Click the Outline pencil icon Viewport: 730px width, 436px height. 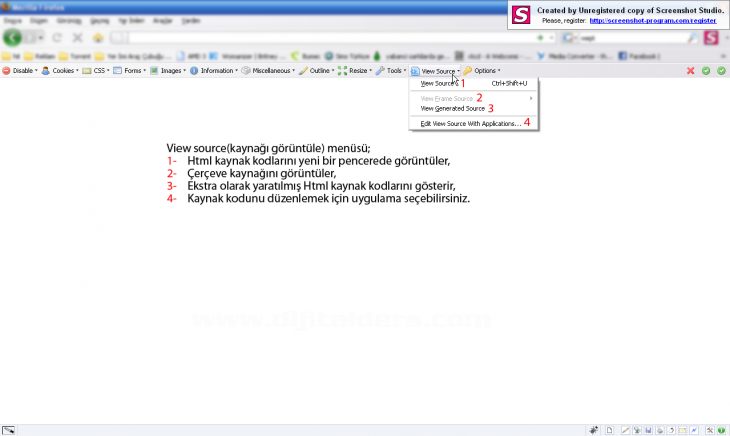click(304, 71)
